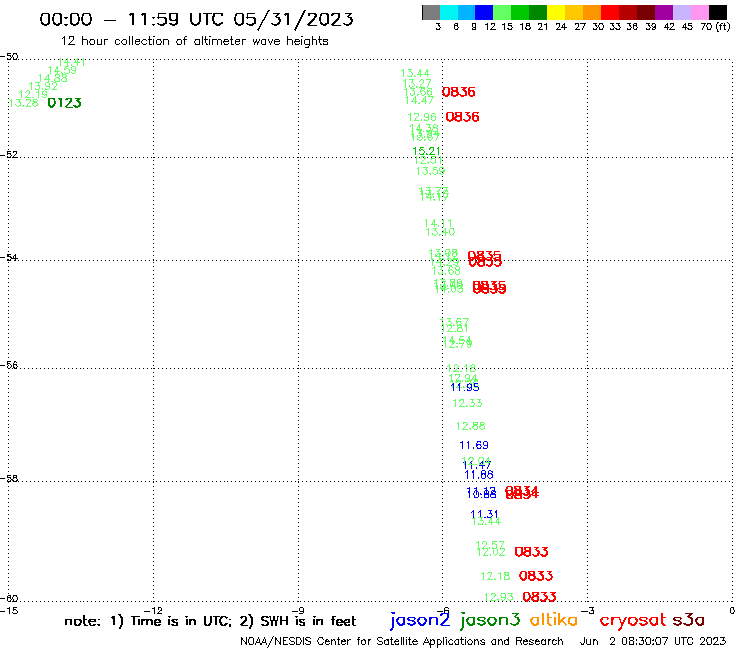Click the blue wave height value 11.95
This screenshot has width=740, height=650.
point(465,387)
